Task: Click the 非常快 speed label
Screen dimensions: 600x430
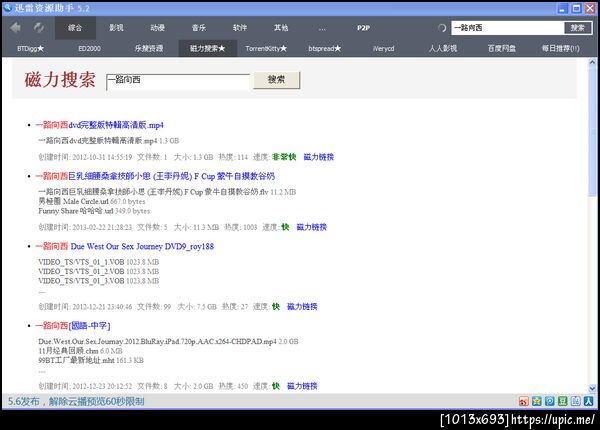Action: pos(284,157)
